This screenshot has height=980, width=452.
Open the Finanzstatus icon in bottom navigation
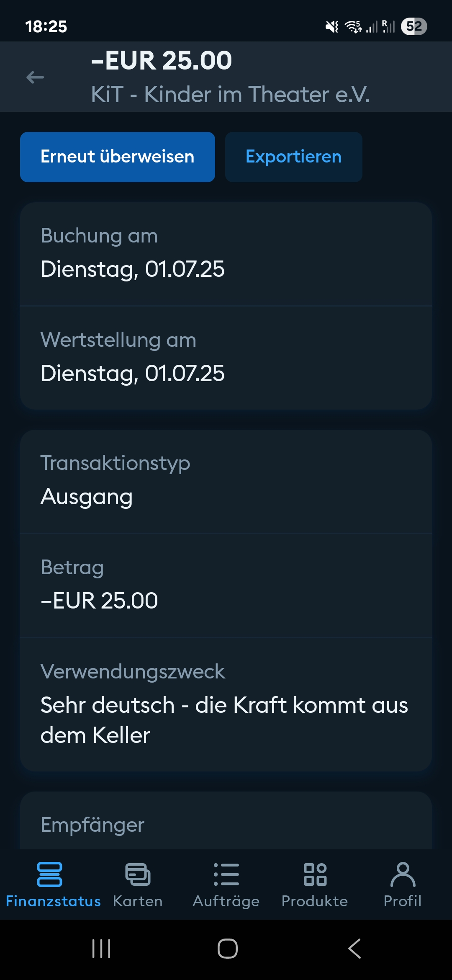click(50, 874)
